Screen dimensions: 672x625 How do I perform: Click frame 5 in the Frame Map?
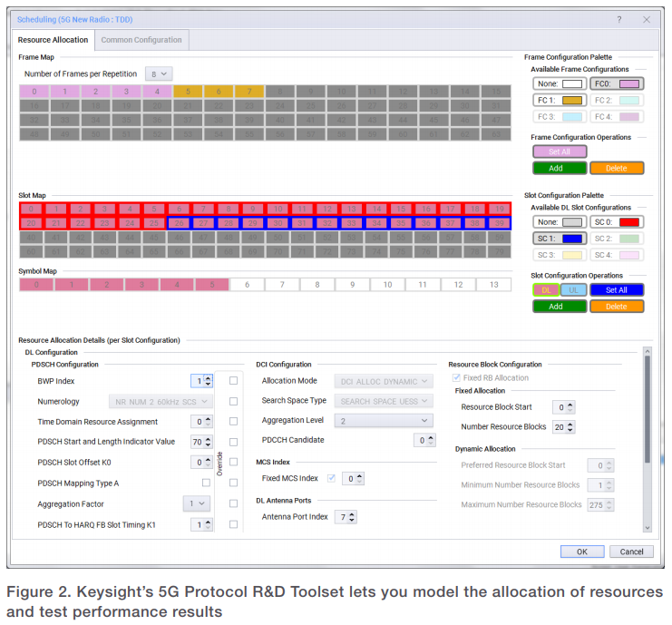(x=188, y=92)
